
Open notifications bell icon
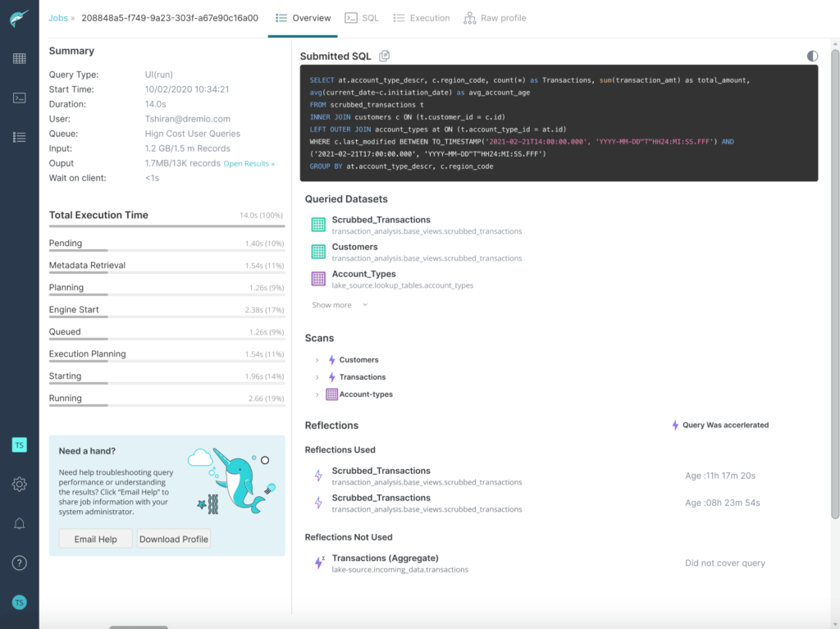[20, 523]
